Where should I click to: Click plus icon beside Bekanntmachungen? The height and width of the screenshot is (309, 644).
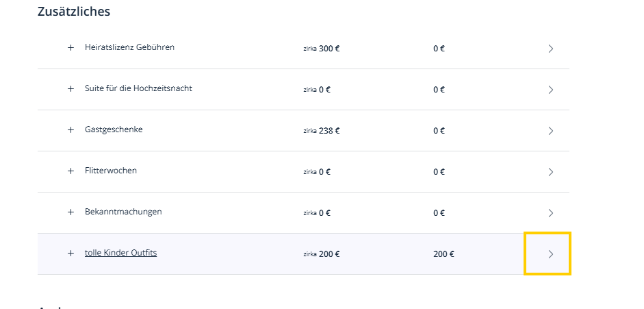(x=70, y=212)
